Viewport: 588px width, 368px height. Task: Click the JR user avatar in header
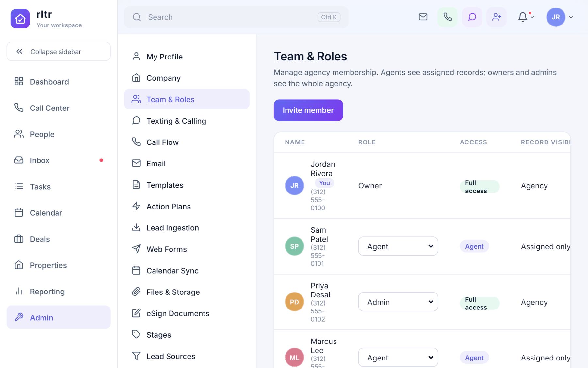[x=556, y=17]
